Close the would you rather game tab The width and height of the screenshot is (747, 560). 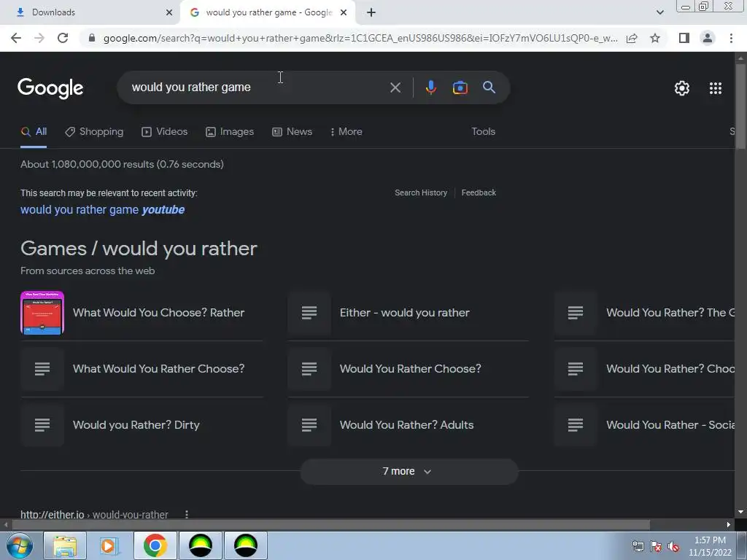pyautogui.click(x=343, y=12)
